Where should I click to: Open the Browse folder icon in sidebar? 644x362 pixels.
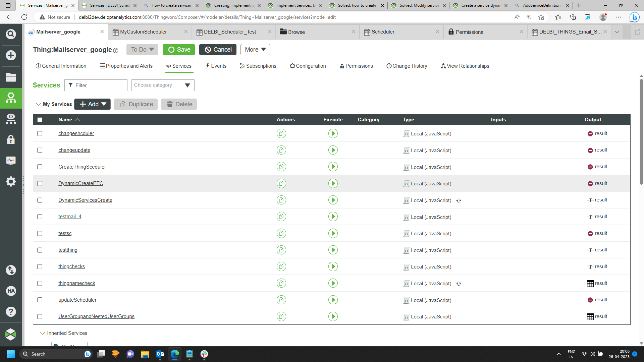11,77
